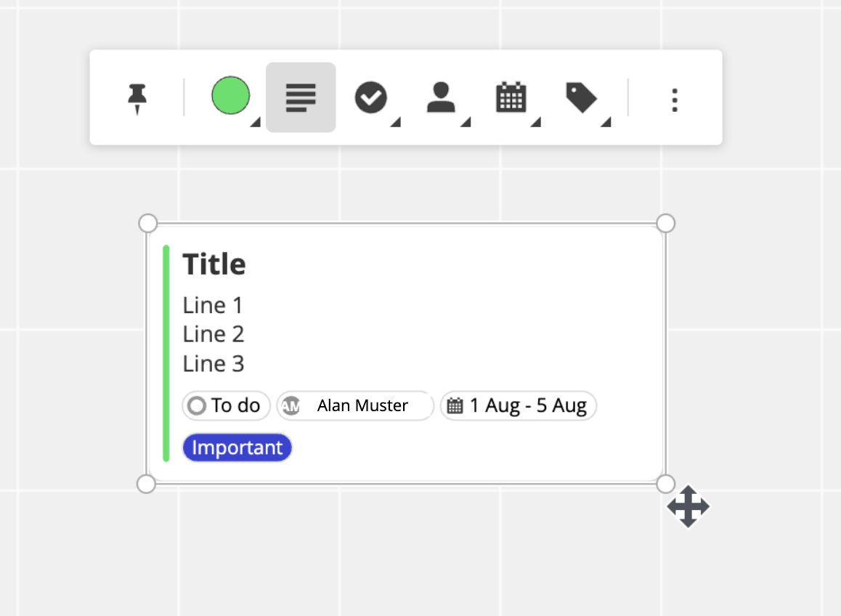Click the bottom-right resize handle of card
841x616 pixels.
tap(665, 484)
